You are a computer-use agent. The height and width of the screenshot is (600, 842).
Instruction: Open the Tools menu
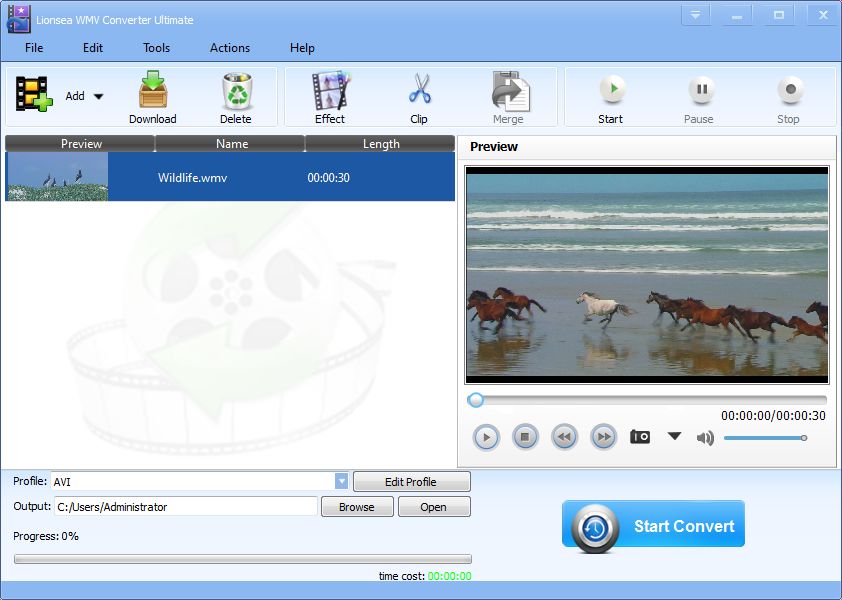(156, 48)
